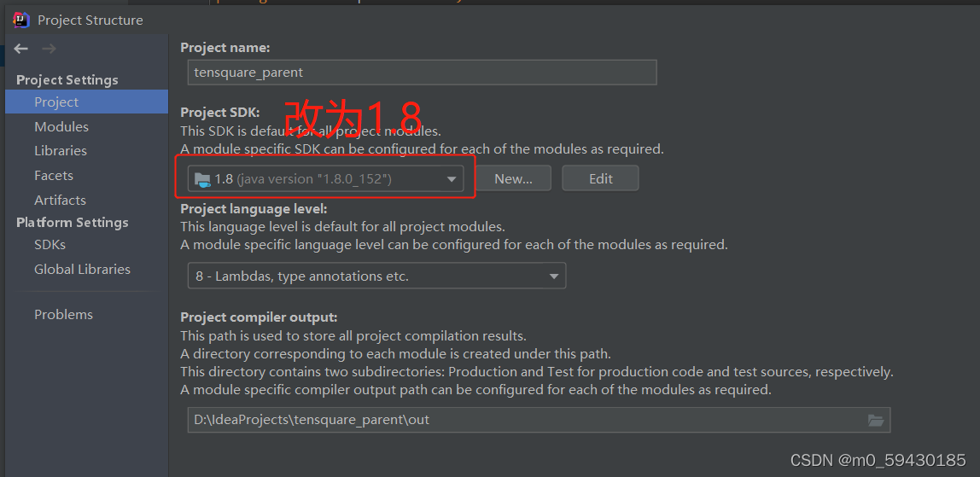Click the Platform Settings heading
Viewport: 980px width, 477px height.
click(x=73, y=222)
